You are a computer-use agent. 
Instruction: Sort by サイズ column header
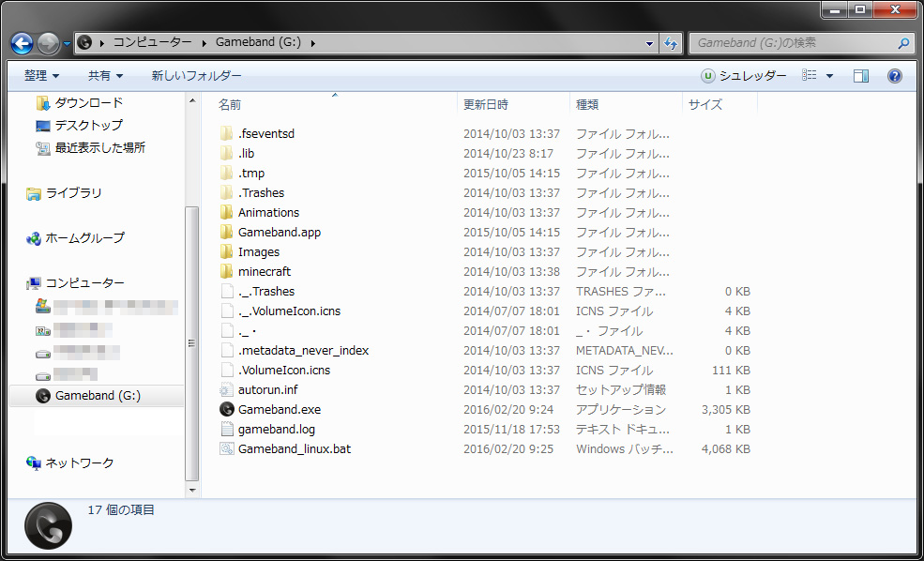[720, 104]
